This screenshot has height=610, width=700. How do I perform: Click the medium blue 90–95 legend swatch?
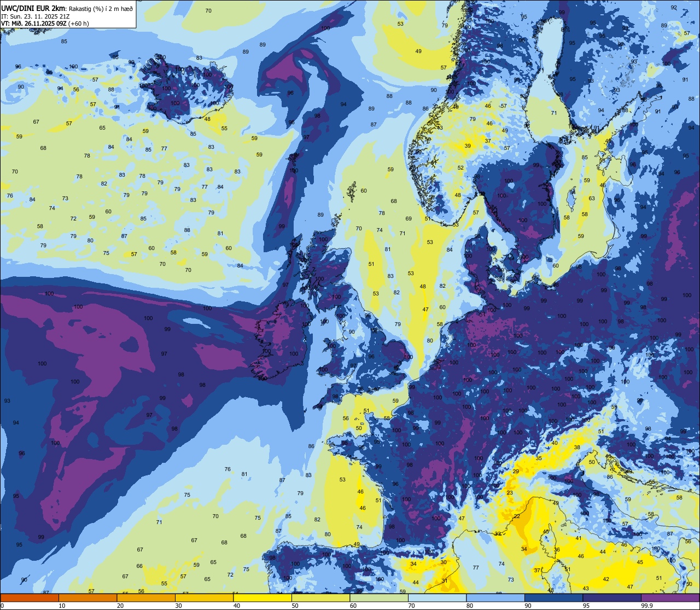coord(553,597)
